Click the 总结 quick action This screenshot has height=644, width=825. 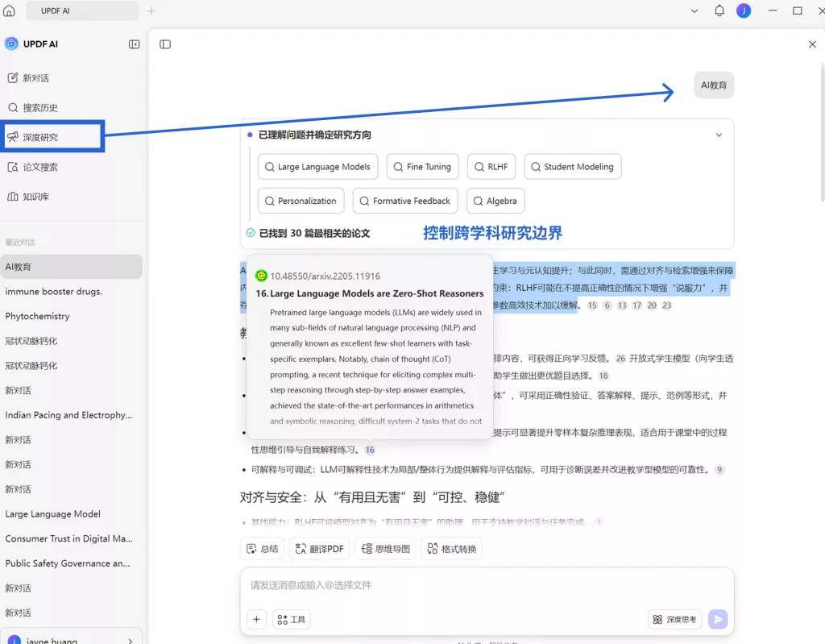[x=263, y=549]
